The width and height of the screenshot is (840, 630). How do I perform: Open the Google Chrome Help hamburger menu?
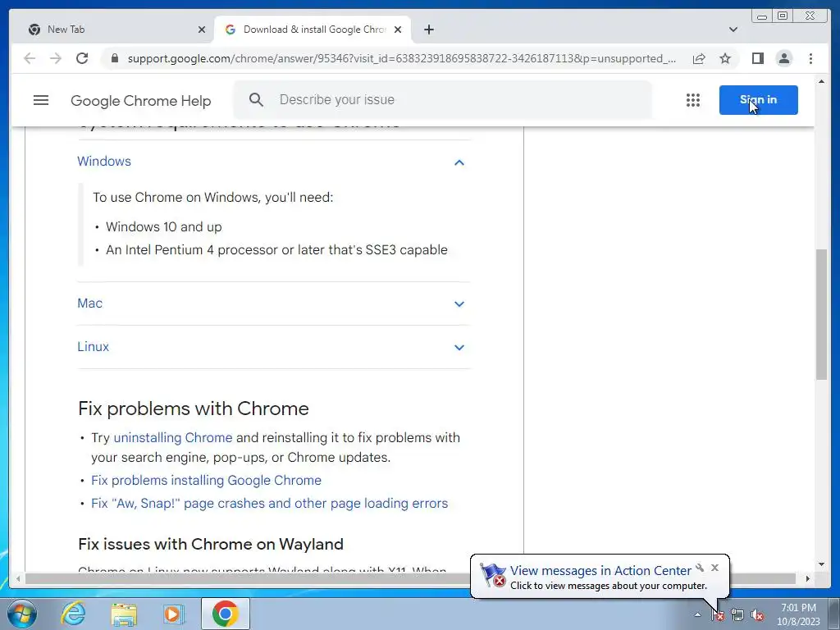click(41, 100)
